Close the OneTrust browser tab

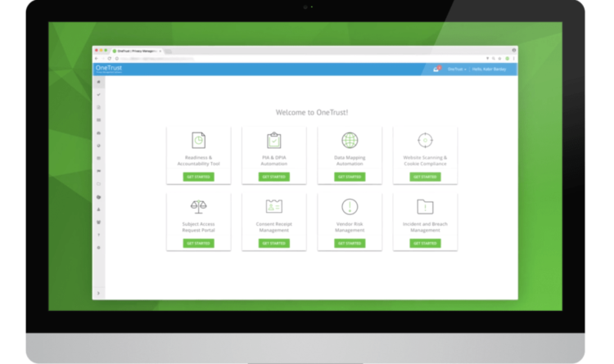[x=160, y=51]
